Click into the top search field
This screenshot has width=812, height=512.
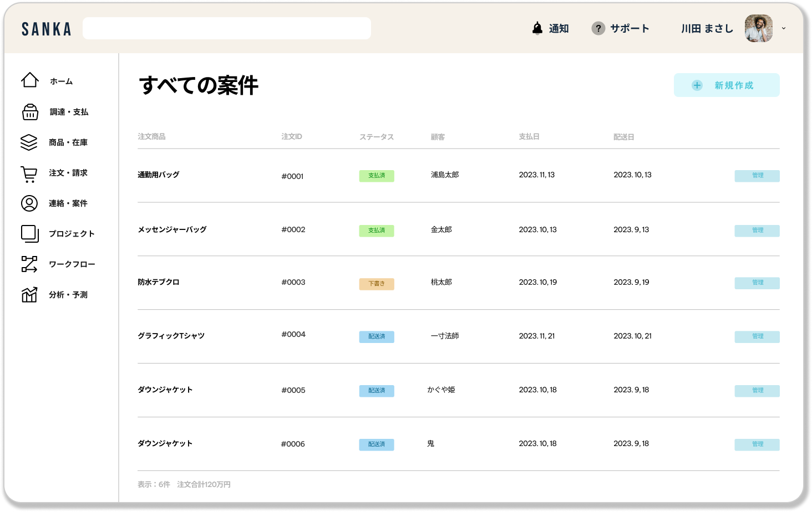(x=226, y=28)
